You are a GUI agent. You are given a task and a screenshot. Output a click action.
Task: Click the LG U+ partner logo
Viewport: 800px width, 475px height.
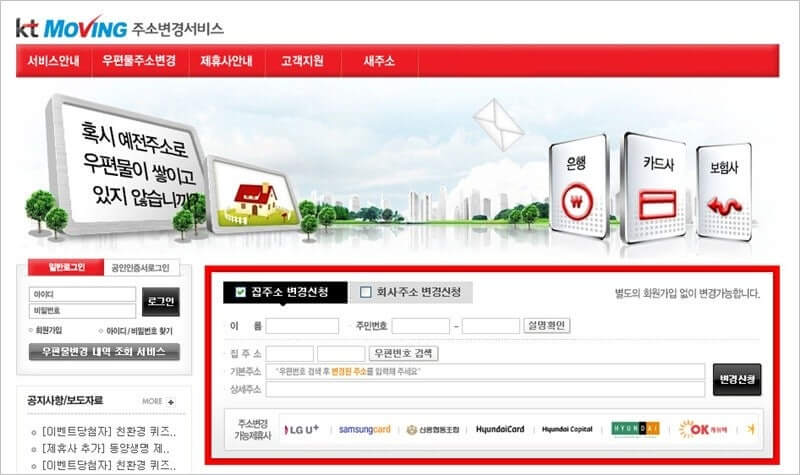pos(302,430)
